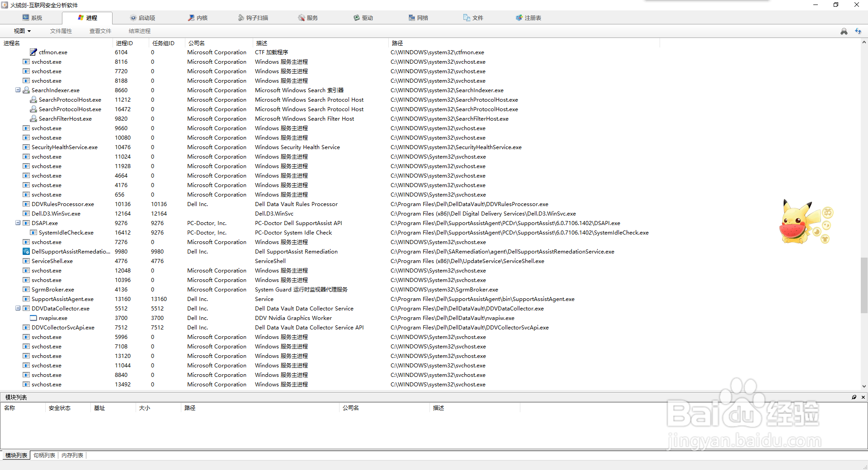Image resolution: width=868 pixels, height=470 pixels.
Task: Sort by 进程ID column header
Action: (x=131, y=43)
